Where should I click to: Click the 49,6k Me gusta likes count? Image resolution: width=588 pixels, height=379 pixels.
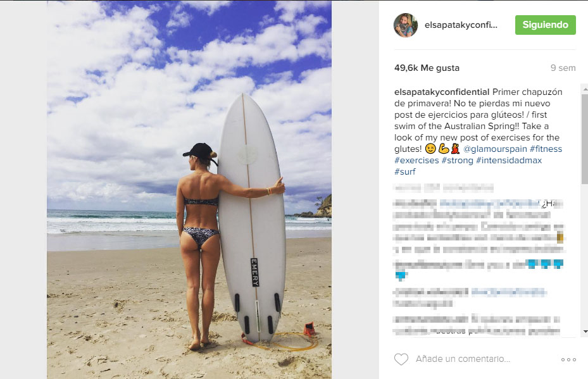[x=427, y=68]
